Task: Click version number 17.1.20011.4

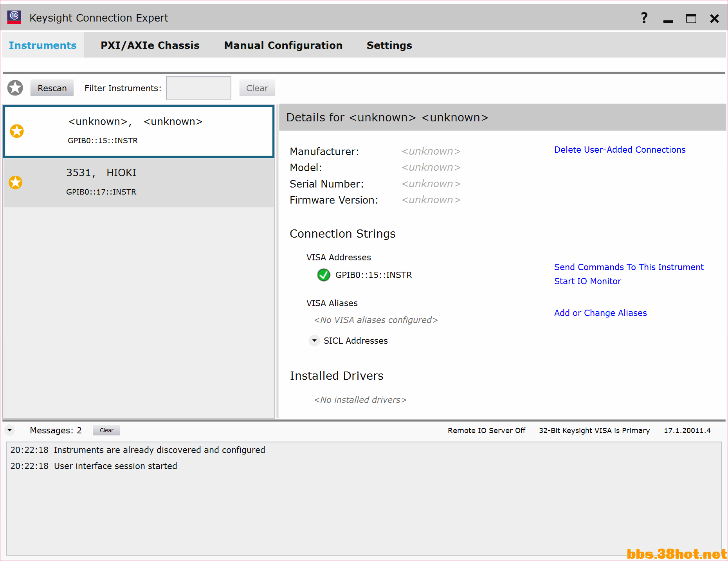Action: [x=687, y=430]
